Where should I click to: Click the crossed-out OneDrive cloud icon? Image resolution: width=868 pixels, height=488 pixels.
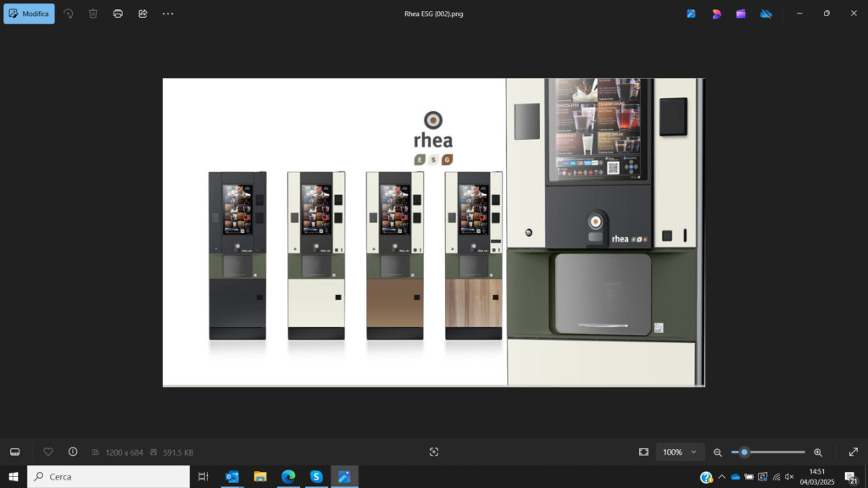click(x=766, y=14)
